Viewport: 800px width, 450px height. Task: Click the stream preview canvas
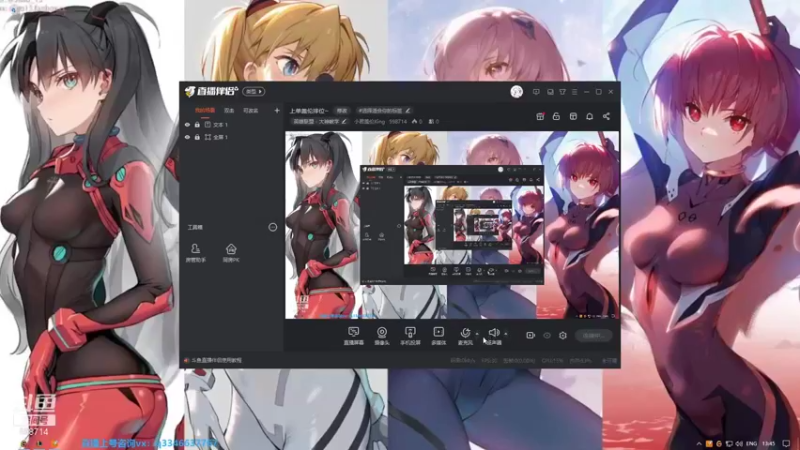(x=452, y=225)
